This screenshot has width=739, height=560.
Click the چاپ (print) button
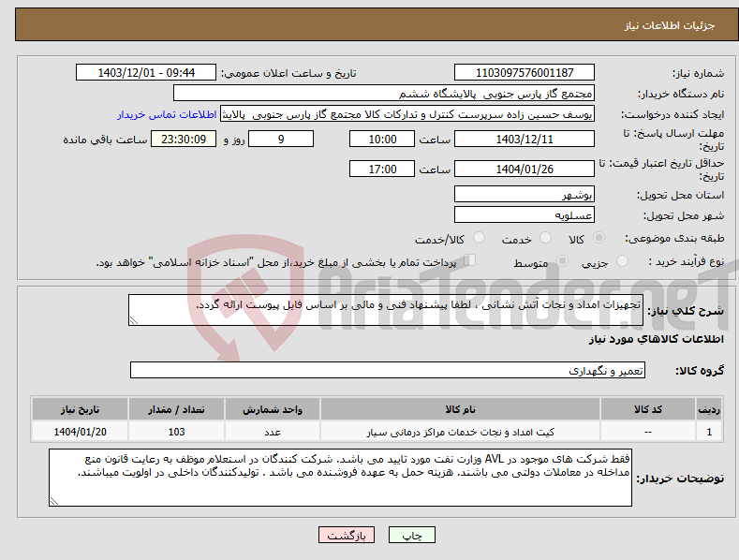tap(411, 535)
